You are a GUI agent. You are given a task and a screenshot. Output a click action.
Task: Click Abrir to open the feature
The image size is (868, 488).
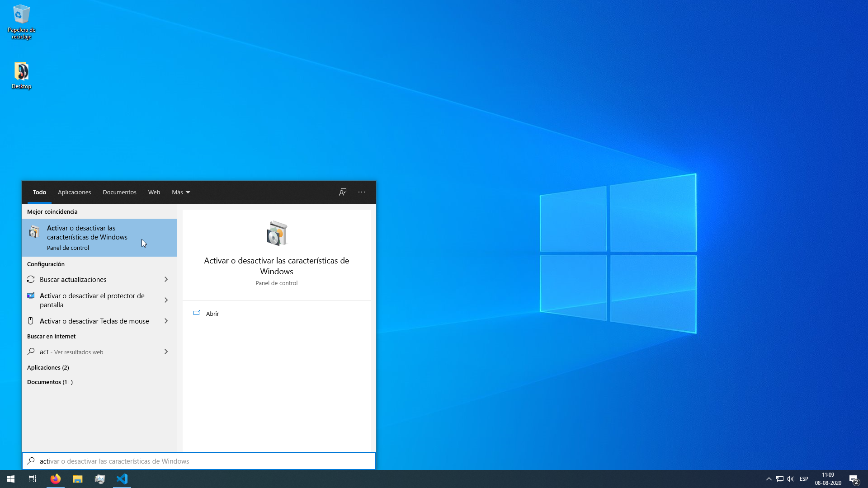212,313
